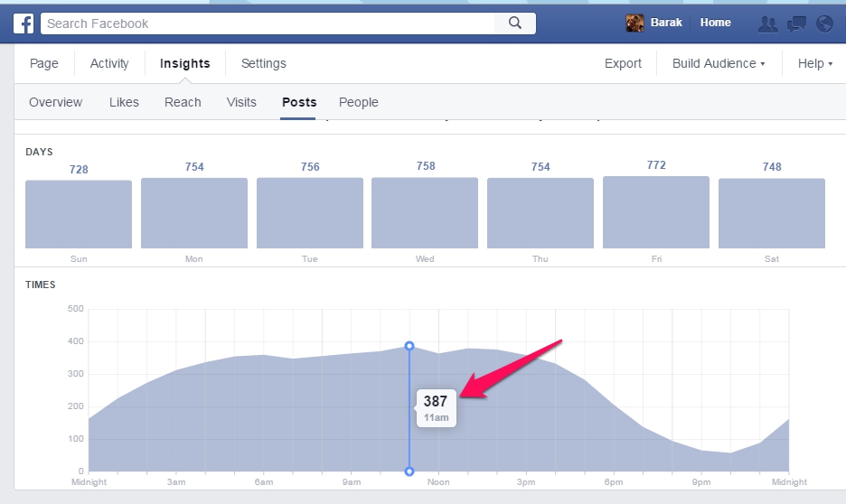Open the Help dropdown menu
This screenshot has height=504, width=846.
tap(814, 63)
